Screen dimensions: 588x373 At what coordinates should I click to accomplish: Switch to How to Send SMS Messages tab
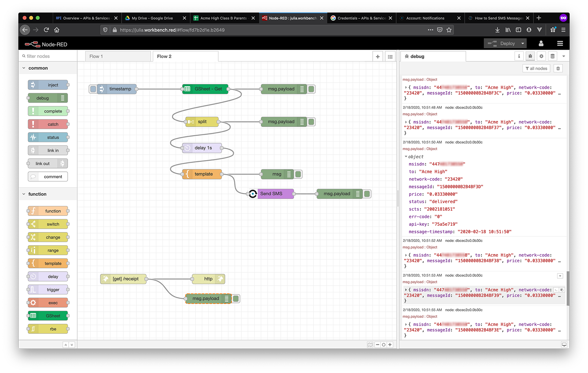point(499,18)
